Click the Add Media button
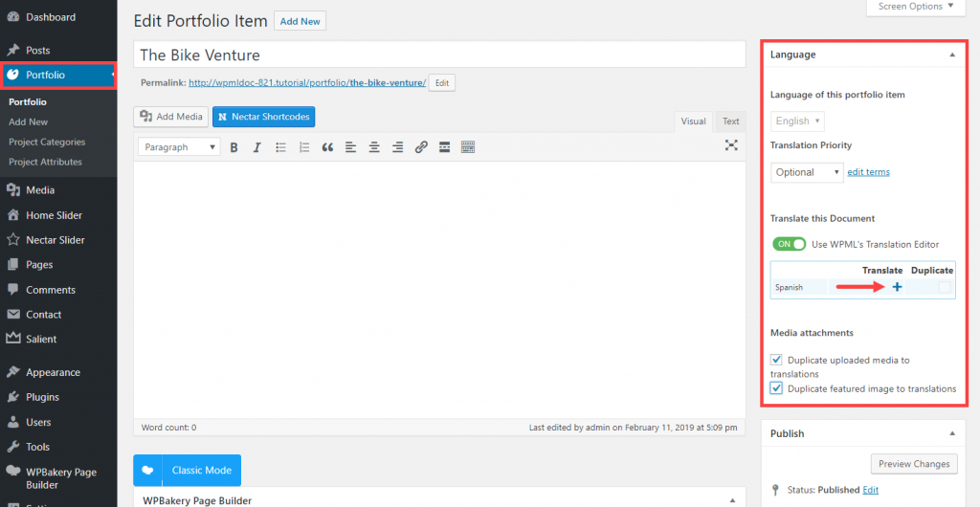Screen dimensions: 980x507 coord(170,117)
